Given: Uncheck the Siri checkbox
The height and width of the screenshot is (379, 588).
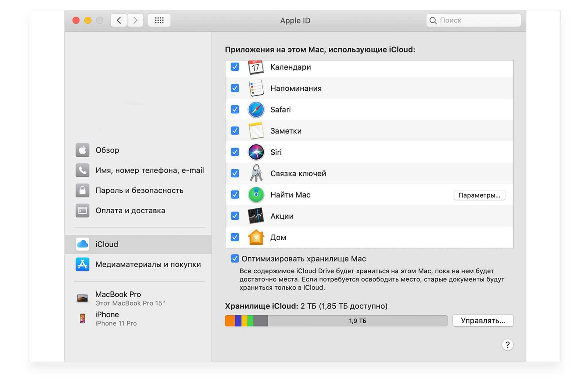Looking at the screenshot, I should (235, 152).
